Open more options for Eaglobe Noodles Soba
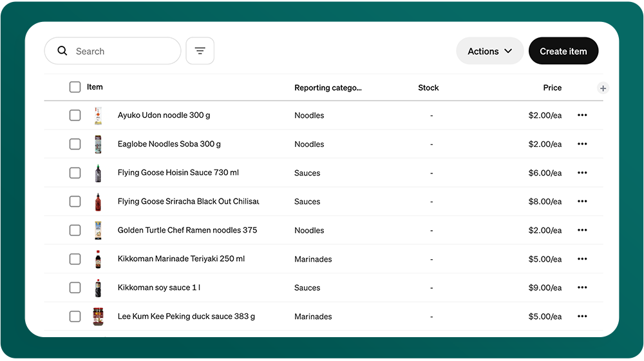The width and height of the screenshot is (644, 361). (582, 144)
